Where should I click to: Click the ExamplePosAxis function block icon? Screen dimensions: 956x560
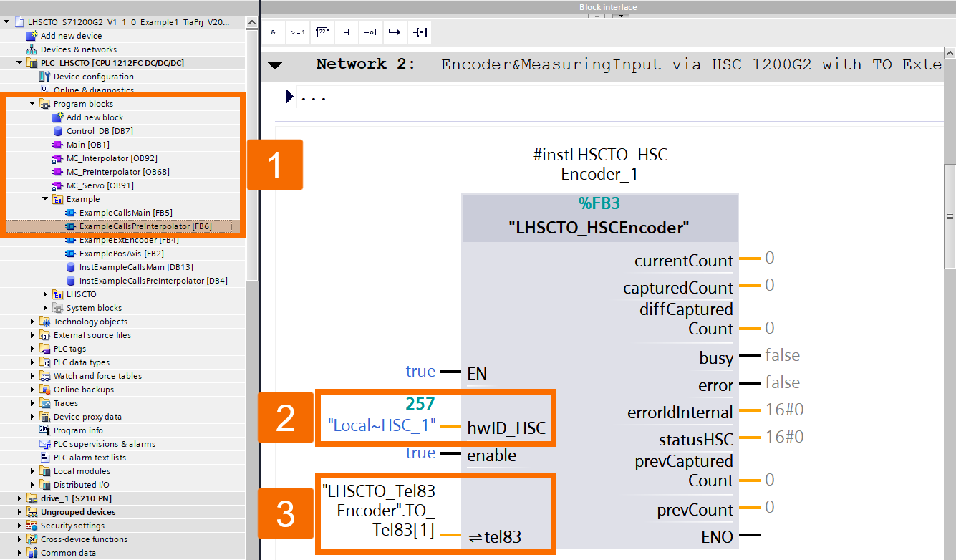pos(71,254)
